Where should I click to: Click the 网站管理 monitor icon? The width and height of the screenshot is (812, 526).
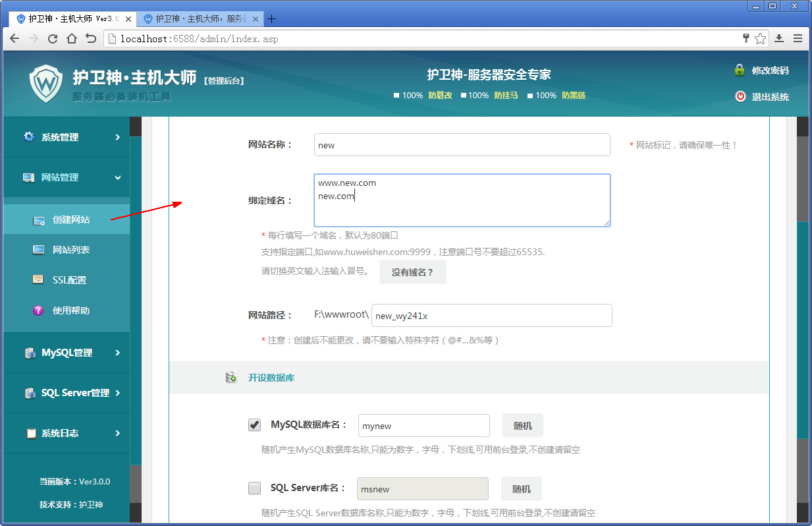click(28, 177)
